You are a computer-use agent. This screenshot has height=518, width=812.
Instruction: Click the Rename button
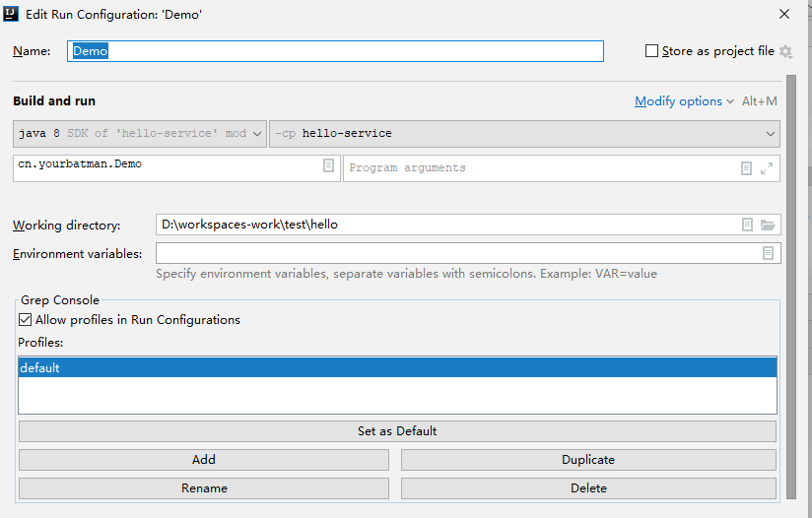click(x=204, y=488)
